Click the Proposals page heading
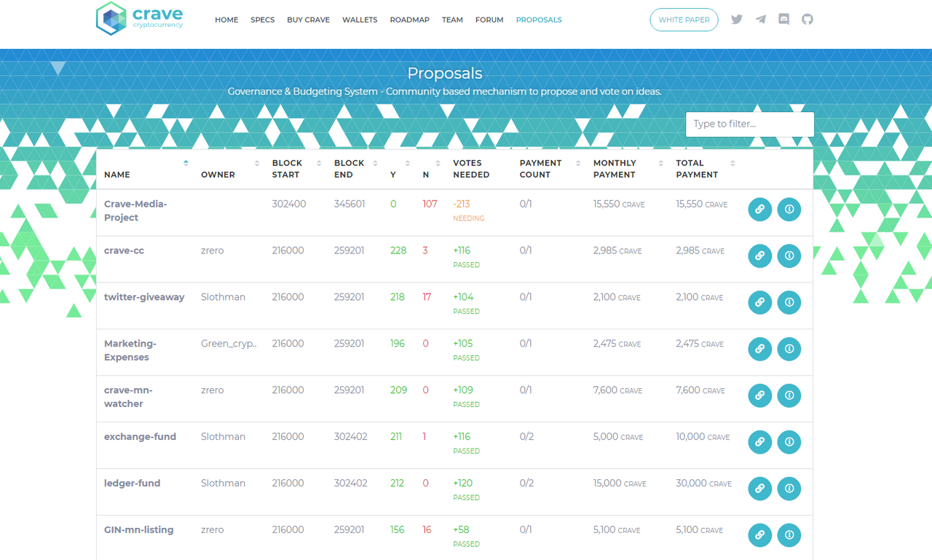The height and width of the screenshot is (560, 932). [x=445, y=73]
